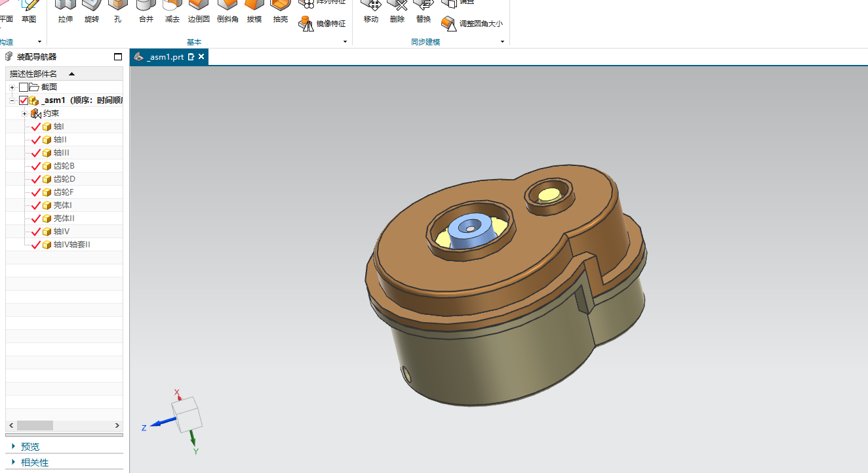
Task: Toggle the red check for 齿轮B
Action: pyautogui.click(x=36, y=166)
